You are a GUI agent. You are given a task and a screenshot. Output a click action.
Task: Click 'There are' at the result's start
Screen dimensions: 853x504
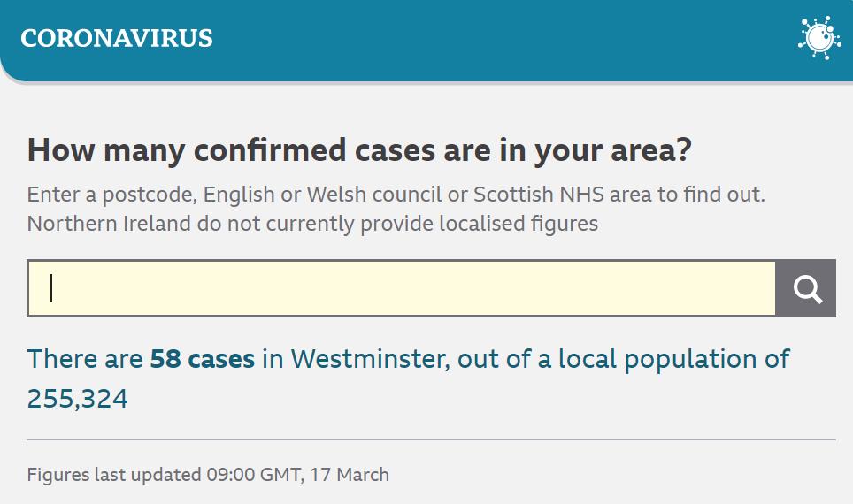[x=84, y=359]
